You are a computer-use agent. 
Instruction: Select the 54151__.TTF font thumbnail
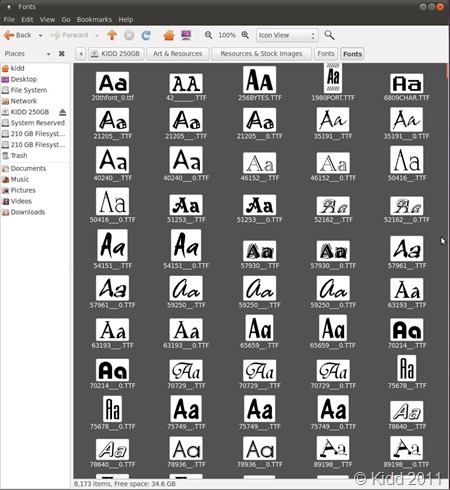(x=112, y=245)
